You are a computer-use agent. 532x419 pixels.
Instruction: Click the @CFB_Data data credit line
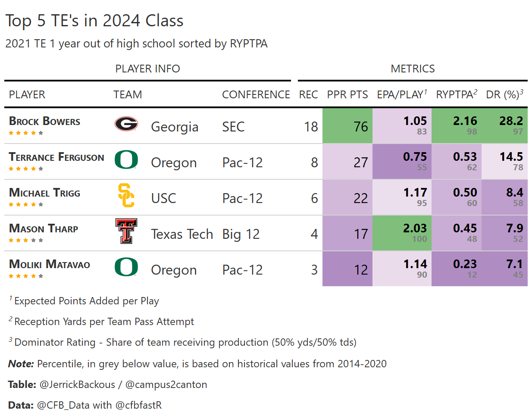coord(85,405)
